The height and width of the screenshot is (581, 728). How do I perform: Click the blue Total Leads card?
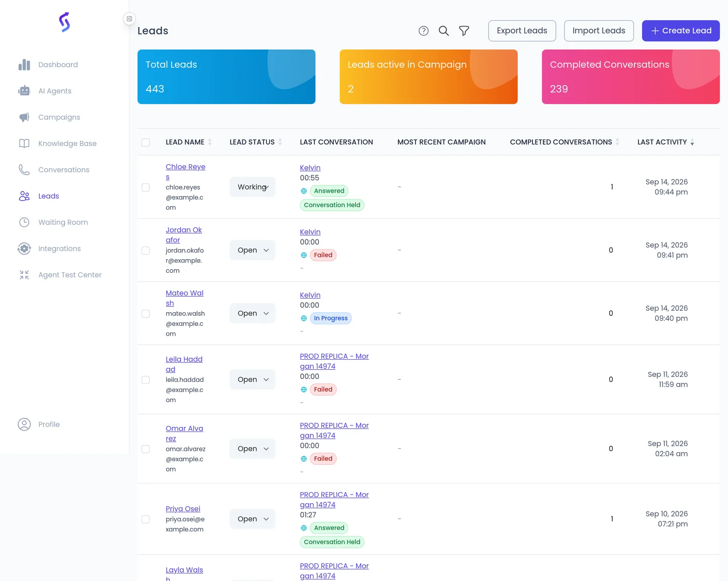[226, 77]
